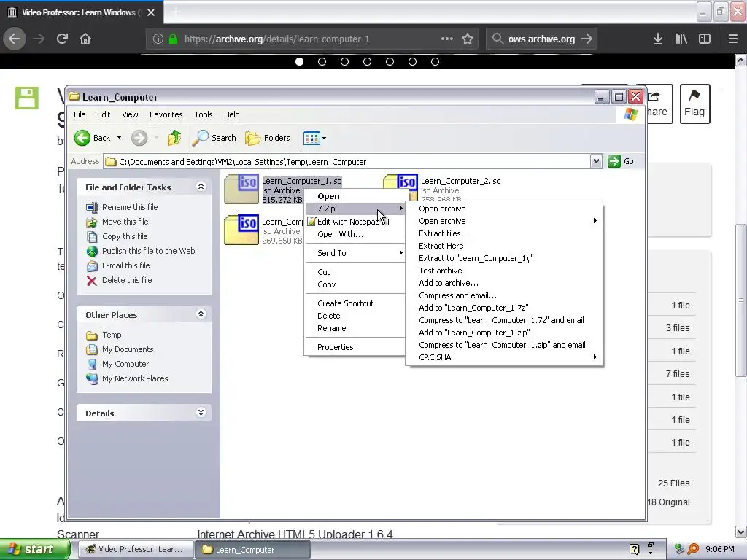Switch to Video Professor taskbar item
Screen dimensions: 747x560
[134, 550]
